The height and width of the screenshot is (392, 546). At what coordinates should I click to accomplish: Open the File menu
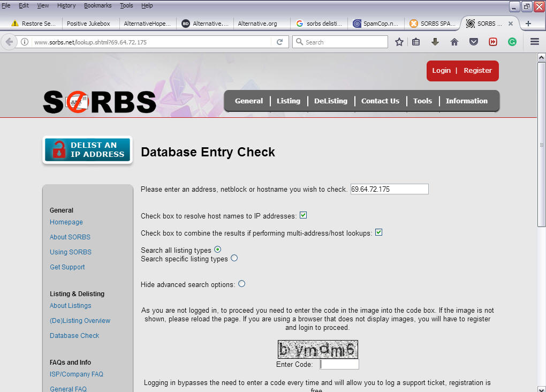tap(6, 5)
